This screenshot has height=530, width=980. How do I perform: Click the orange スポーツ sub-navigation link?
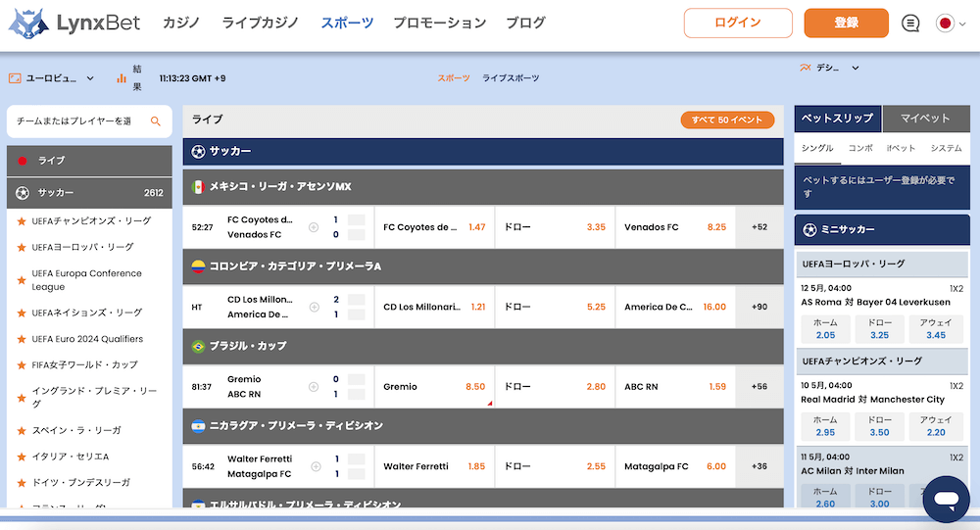453,78
